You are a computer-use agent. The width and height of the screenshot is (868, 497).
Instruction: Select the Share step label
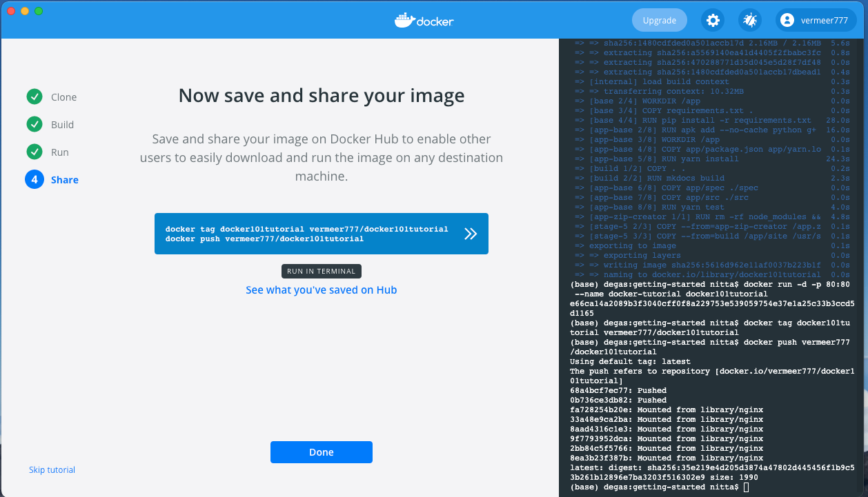[65, 180]
